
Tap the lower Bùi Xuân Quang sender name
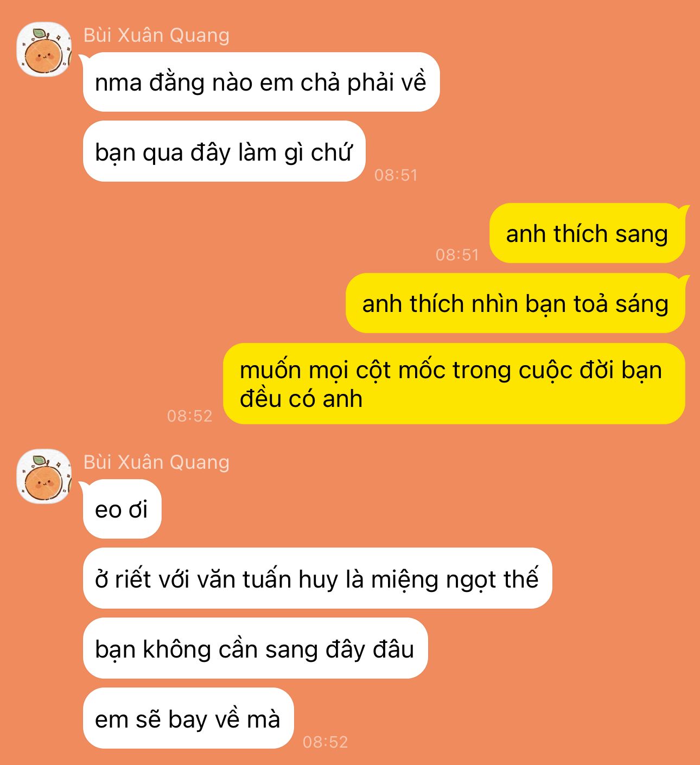pos(156,462)
